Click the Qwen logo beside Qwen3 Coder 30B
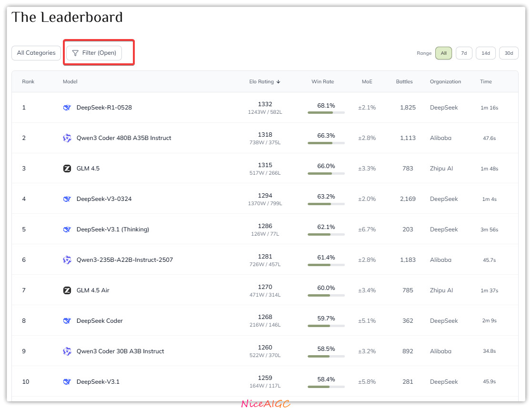The height and width of the screenshot is (408, 532). tap(67, 351)
